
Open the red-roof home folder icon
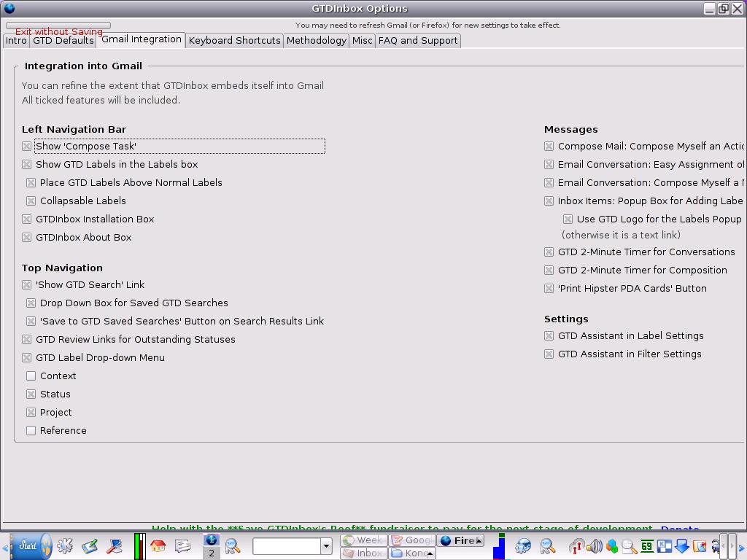(x=158, y=545)
